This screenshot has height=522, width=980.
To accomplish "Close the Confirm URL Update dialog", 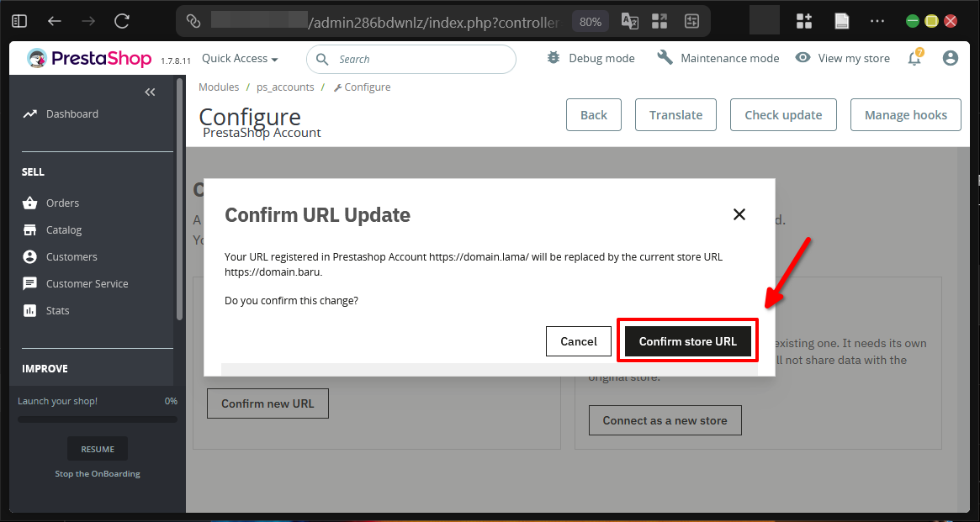I will [x=739, y=214].
